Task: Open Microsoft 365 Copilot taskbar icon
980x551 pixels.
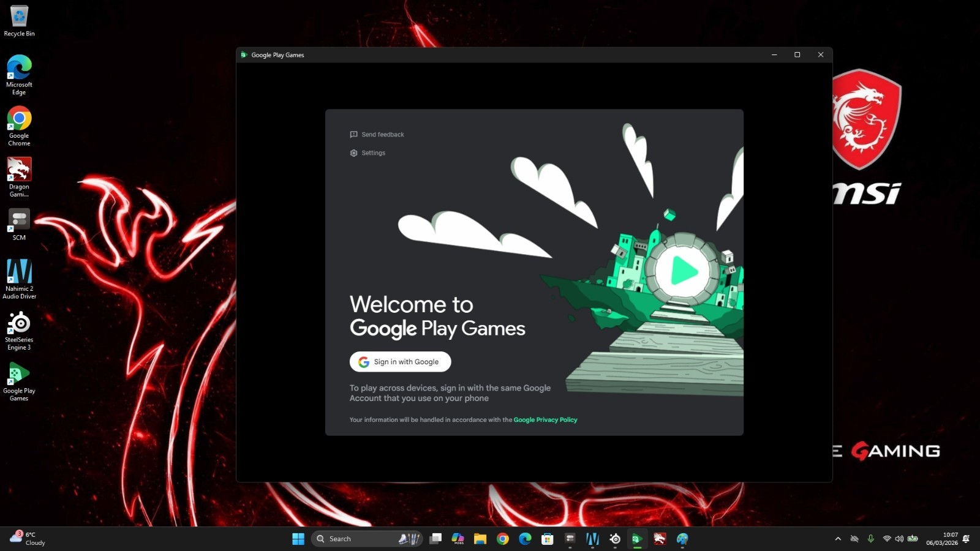Action: pyautogui.click(x=458, y=539)
